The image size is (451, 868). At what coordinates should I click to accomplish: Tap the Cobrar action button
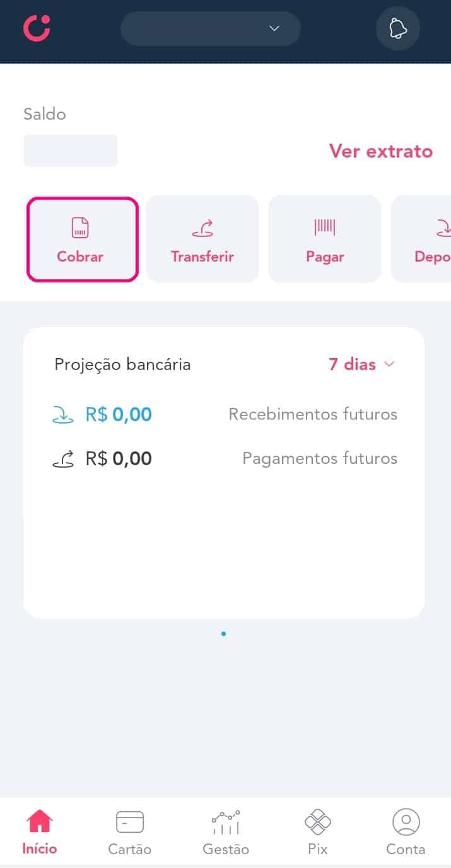pyautogui.click(x=82, y=239)
